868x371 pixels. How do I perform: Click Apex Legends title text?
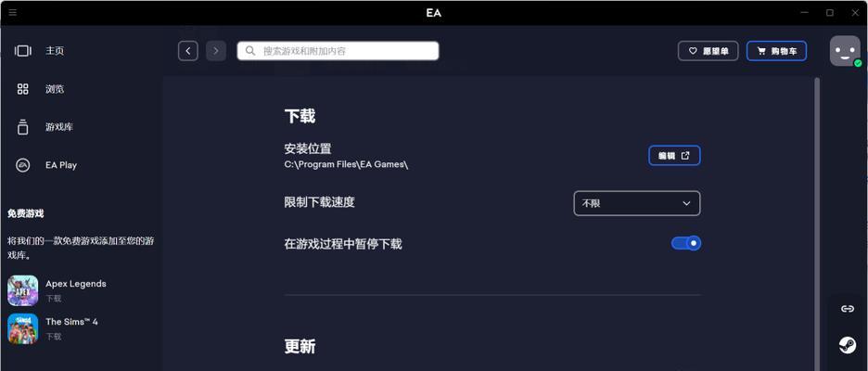[x=76, y=284]
